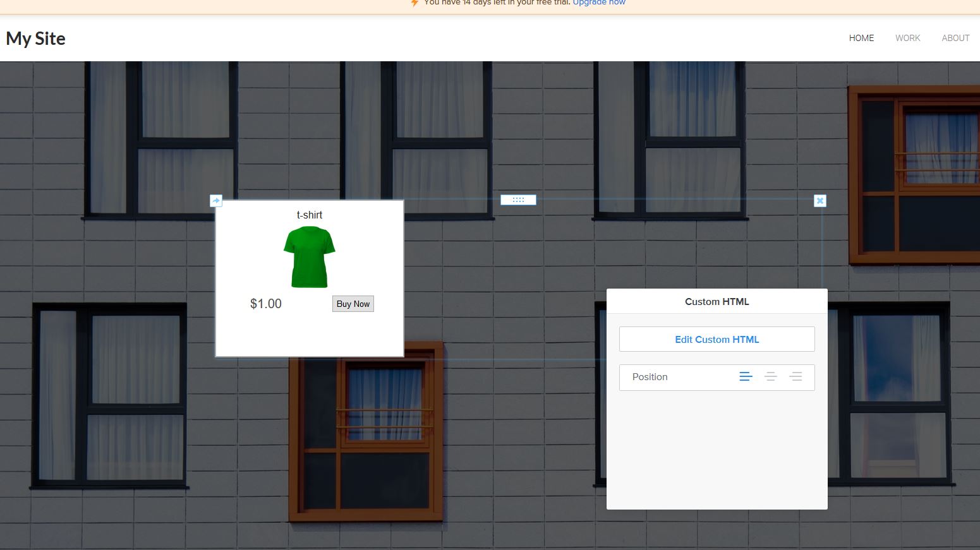Select right align position icon
This screenshot has width=980, height=550.
pos(796,377)
